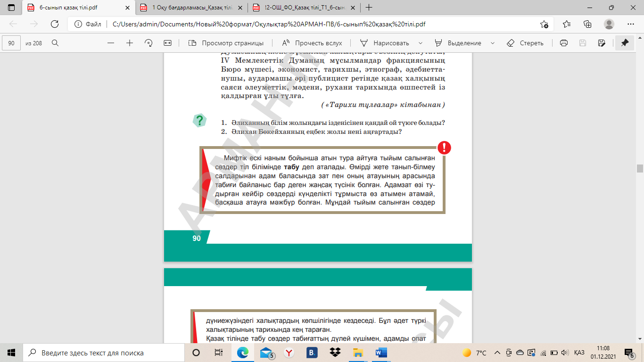Click question 2 about Әлихан Бөкейханның еңбек жолы

(311, 132)
